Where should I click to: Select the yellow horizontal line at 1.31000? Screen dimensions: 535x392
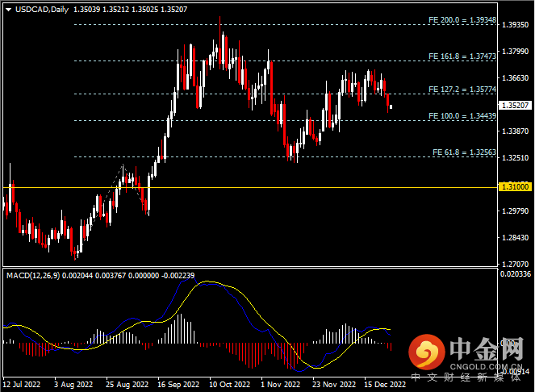[242, 187]
